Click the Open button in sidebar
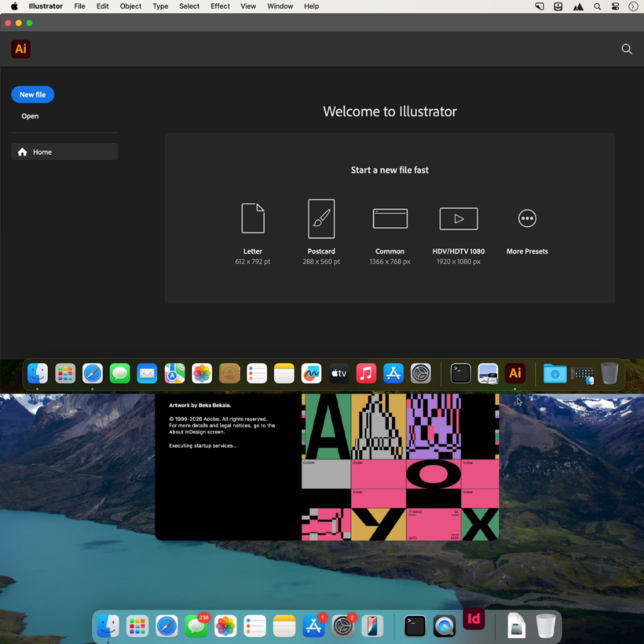 pos(30,116)
